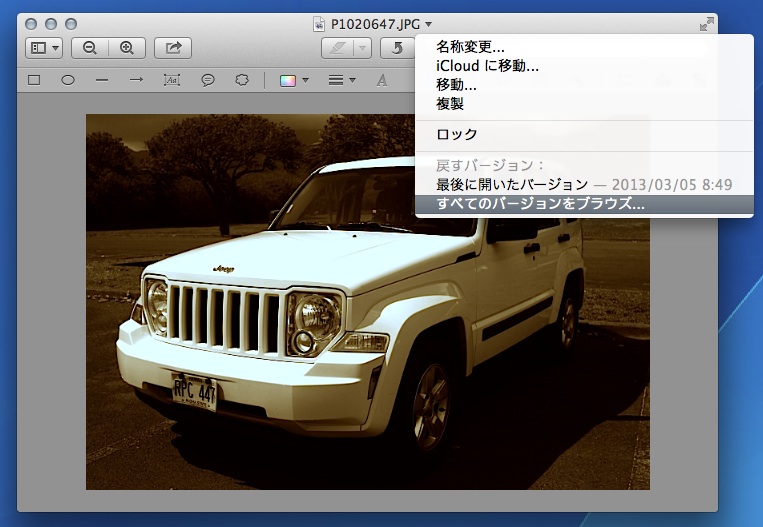
Task: Open the font panel with the A icon
Action: pyautogui.click(x=382, y=80)
